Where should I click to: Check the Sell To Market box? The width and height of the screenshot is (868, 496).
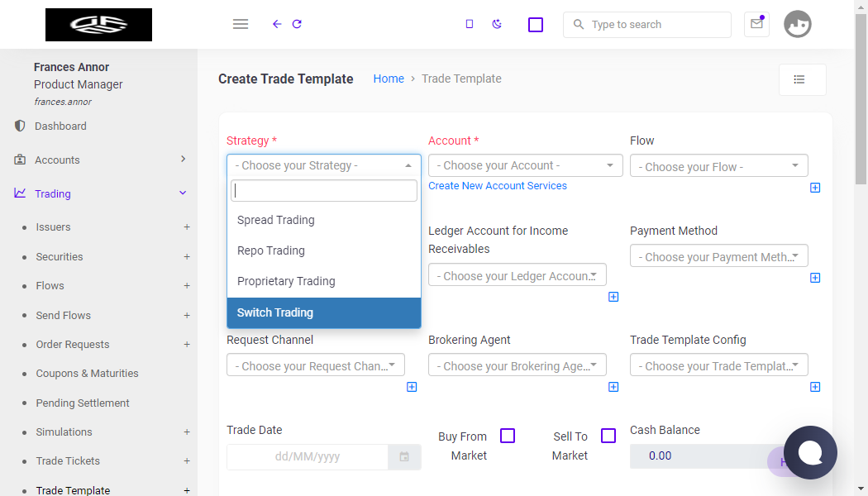(608, 436)
